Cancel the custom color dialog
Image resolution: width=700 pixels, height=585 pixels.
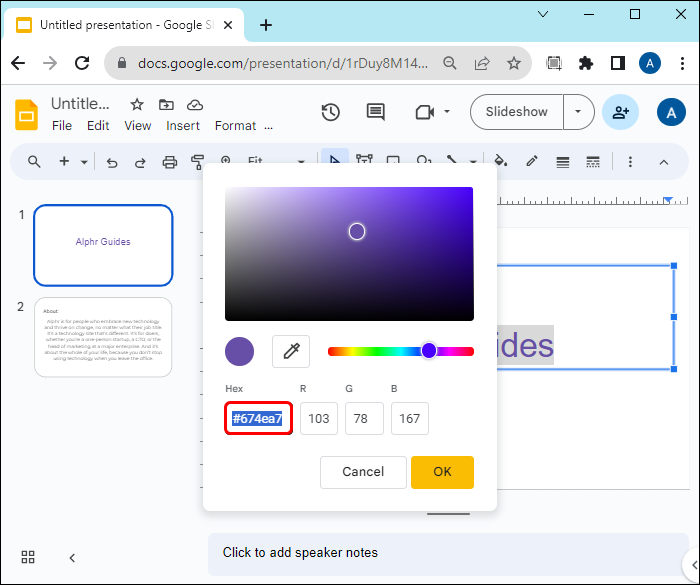(x=363, y=472)
